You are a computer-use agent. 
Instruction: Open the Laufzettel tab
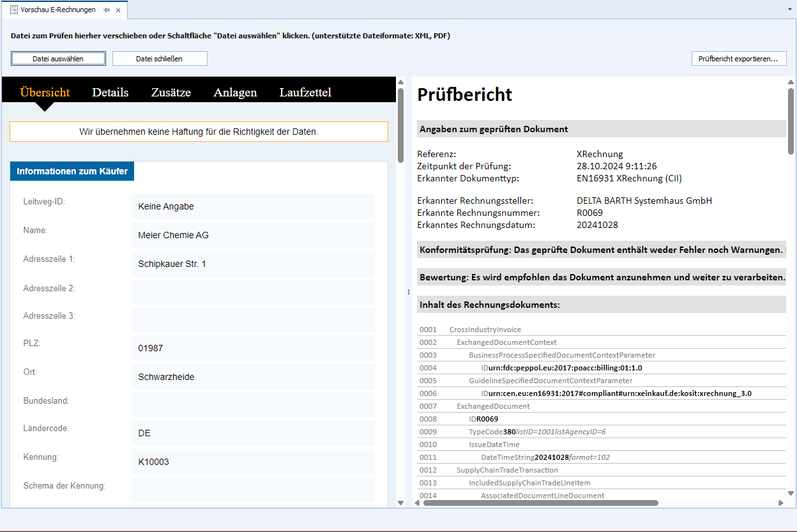(305, 93)
